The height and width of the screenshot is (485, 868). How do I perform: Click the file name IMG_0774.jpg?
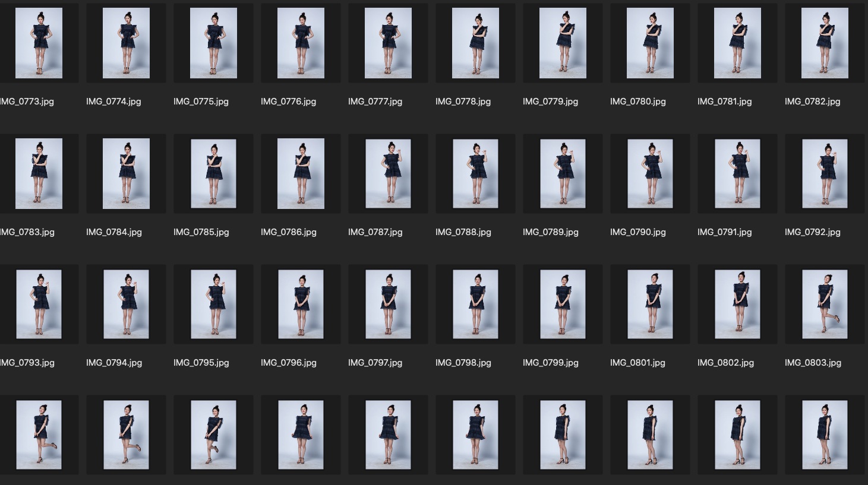click(113, 102)
